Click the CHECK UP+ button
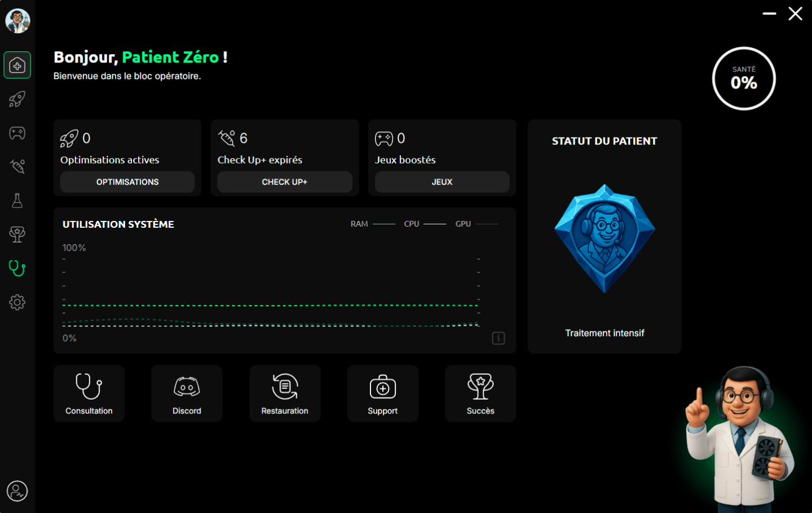The width and height of the screenshot is (812, 513). (284, 182)
